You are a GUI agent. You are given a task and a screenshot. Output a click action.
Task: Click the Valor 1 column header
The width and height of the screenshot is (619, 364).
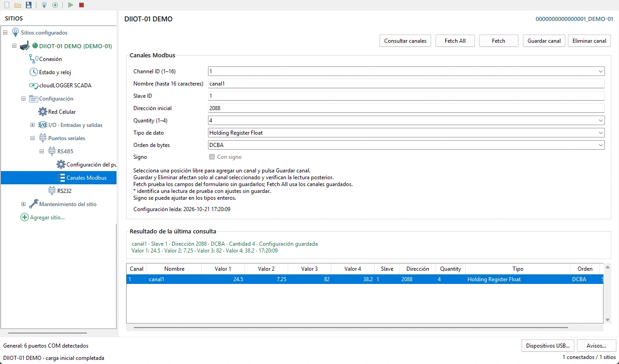[x=223, y=269]
